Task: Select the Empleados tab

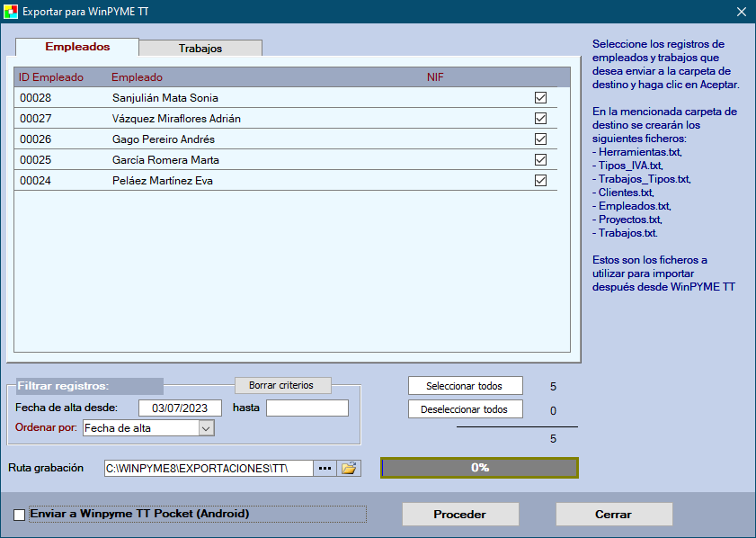Action: click(77, 47)
